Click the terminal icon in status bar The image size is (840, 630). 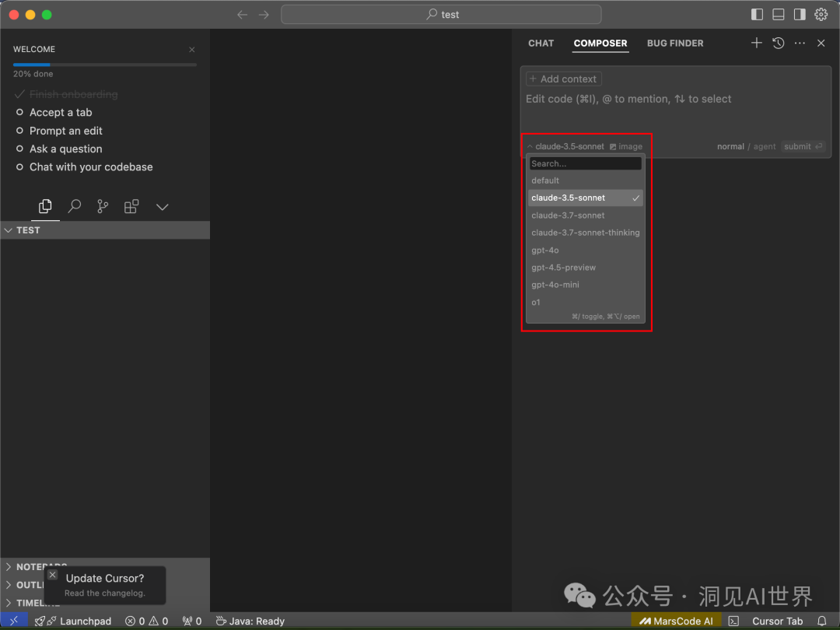[x=734, y=621]
